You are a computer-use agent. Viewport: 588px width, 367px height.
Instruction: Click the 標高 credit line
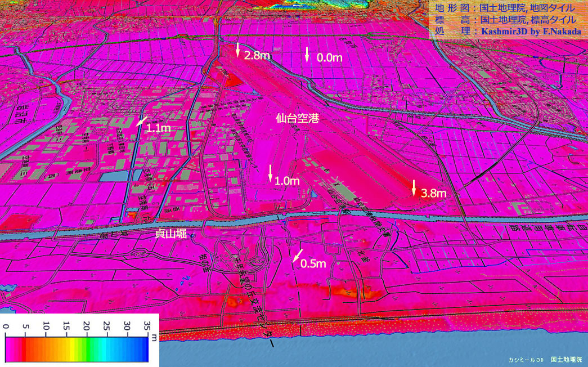tap(505, 20)
